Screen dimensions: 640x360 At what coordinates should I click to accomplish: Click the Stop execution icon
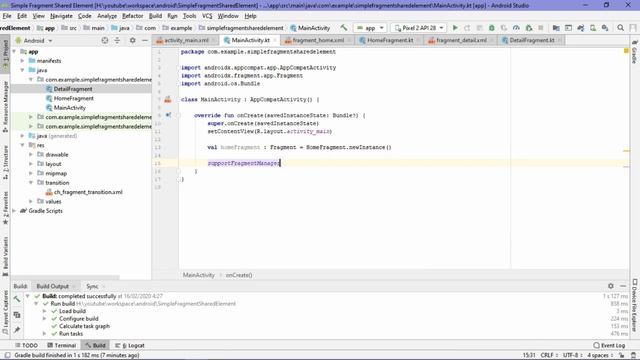tap(541, 28)
